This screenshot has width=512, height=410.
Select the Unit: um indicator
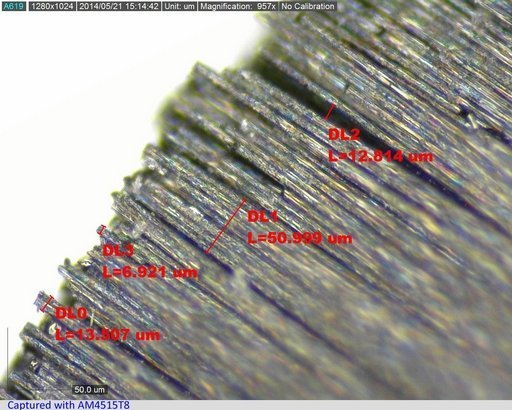(179, 6)
